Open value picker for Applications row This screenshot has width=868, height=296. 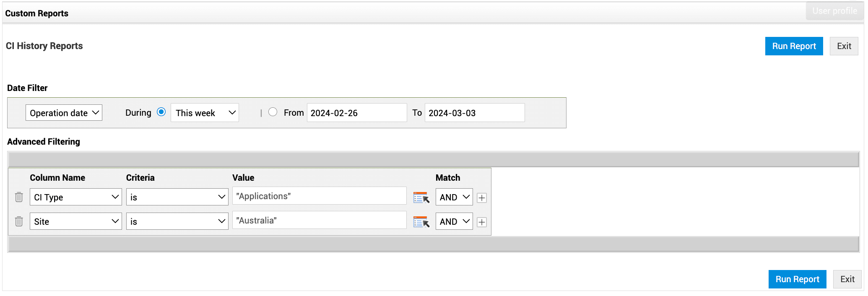[421, 197]
